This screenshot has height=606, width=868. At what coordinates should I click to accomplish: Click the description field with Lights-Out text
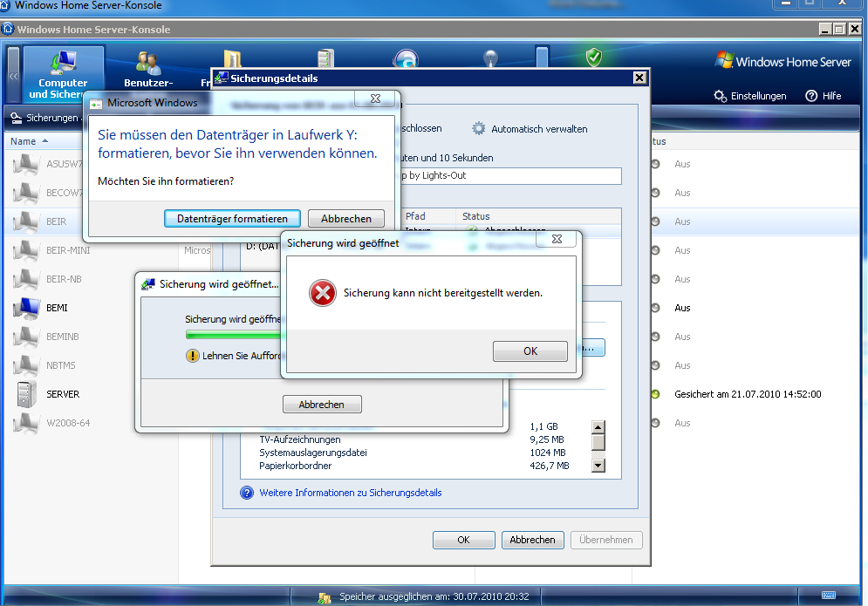pyautogui.click(x=510, y=175)
